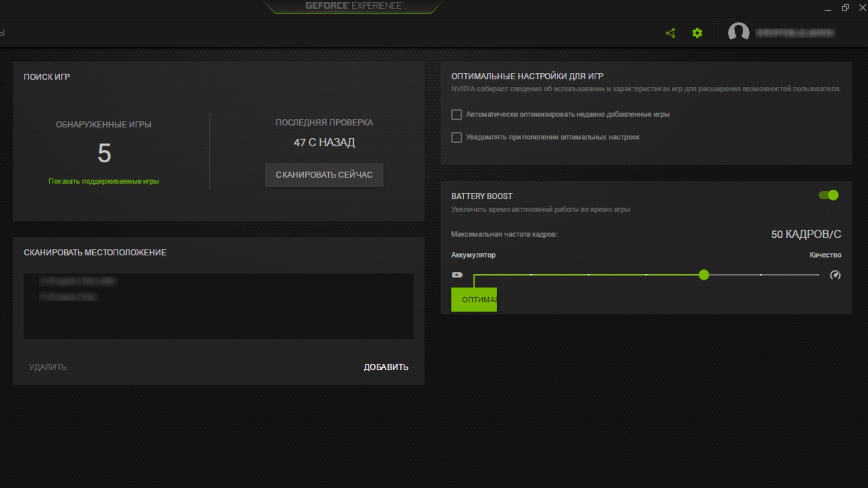The height and width of the screenshot is (488, 868).
Task: Select second blurred path in scan location list
Action: point(68,297)
